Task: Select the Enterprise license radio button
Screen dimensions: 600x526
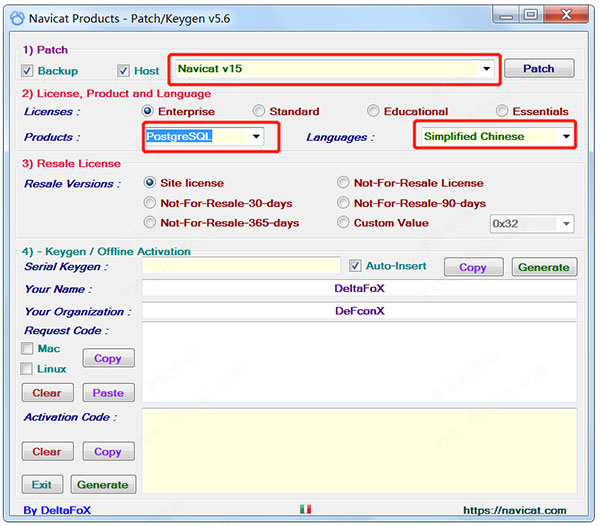Action: coord(147,111)
